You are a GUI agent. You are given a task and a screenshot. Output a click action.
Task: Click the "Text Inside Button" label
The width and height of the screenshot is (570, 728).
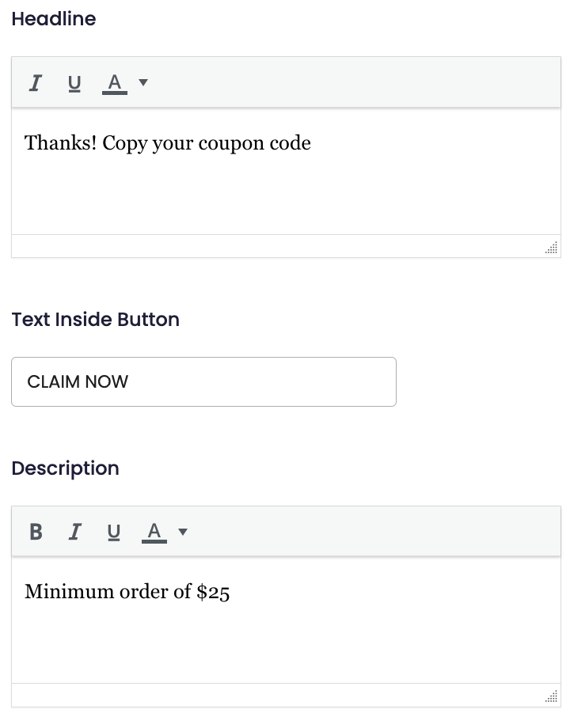point(96,320)
